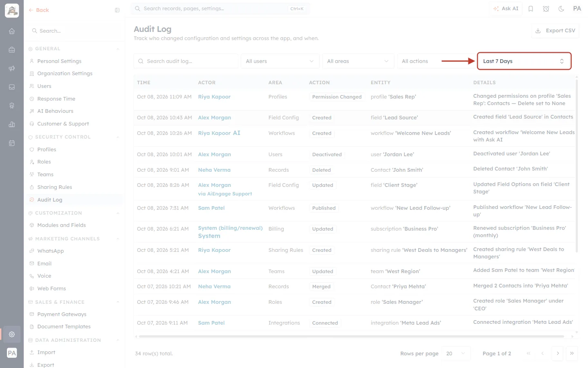Open Riya Kapoor link in Profiles row
The image size is (588, 368).
214,97
